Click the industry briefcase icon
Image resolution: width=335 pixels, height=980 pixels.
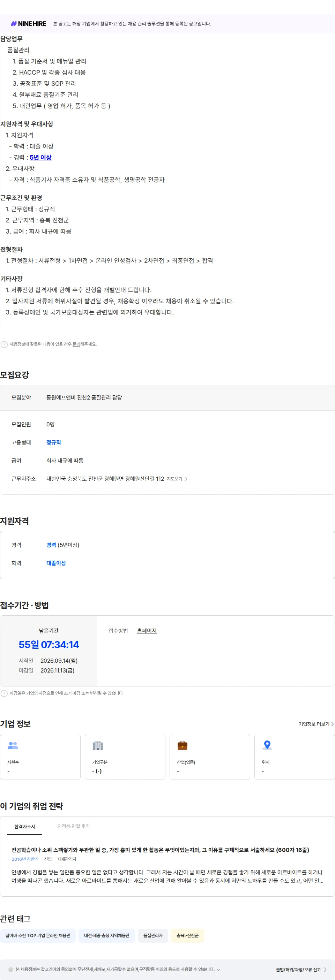pos(183,745)
